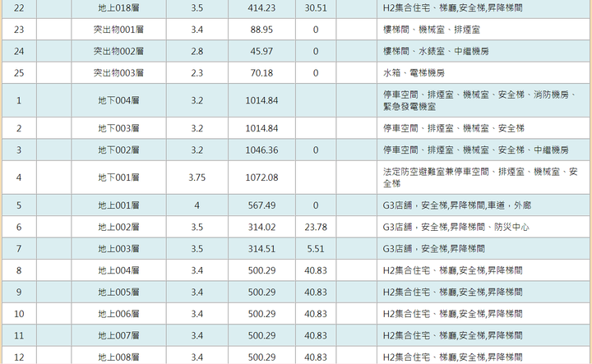Click the 地上003層 cell

pyautogui.click(x=118, y=249)
